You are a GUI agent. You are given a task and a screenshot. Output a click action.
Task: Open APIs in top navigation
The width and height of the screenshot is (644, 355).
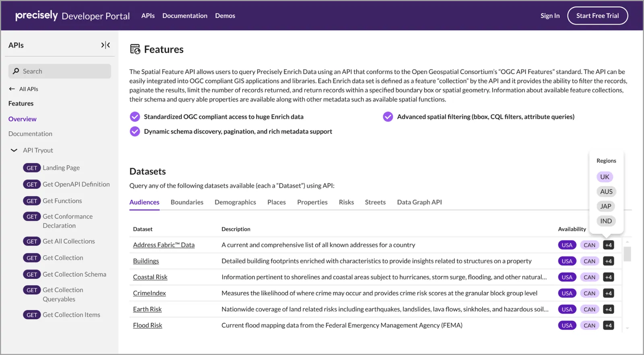(x=148, y=16)
